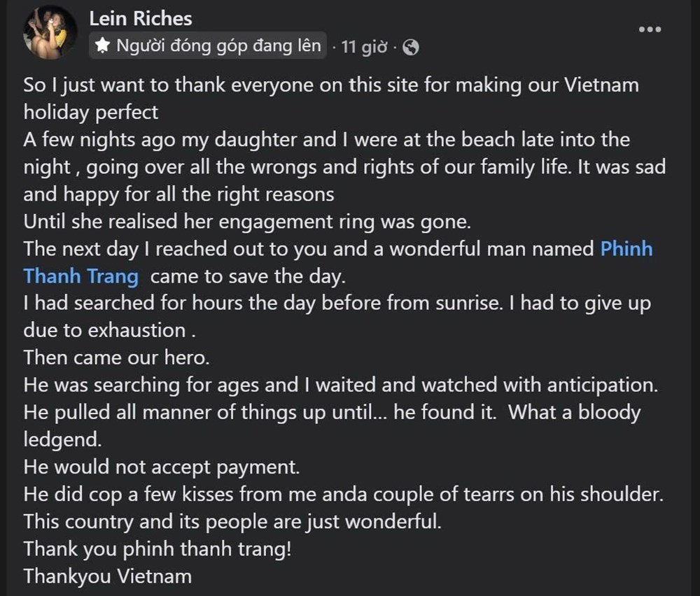
Task: Open the tagged 'Phinh' profile link
Action: pos(626,249)
